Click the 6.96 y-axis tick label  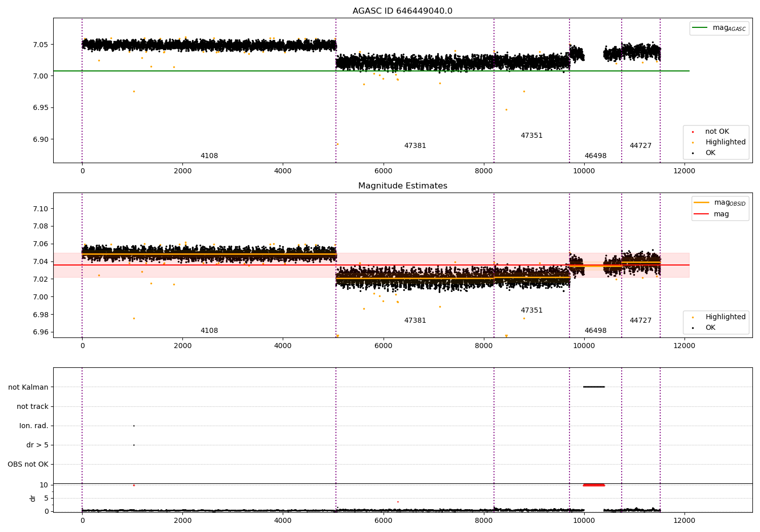41,332
